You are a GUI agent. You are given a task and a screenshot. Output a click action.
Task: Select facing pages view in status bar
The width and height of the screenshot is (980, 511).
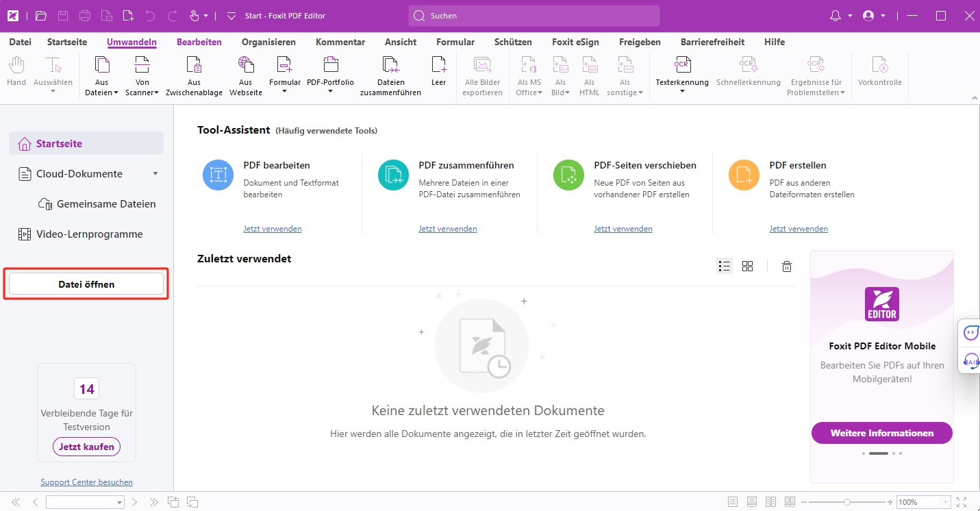click(770, 502)
